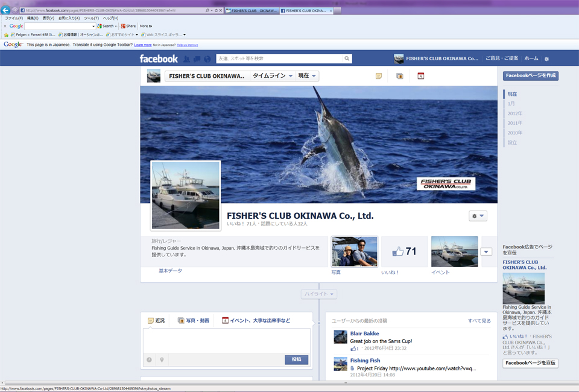This screenshot has height=392, width=579.
Task: Click the status note icon in page toolbar
Action: 379,76
